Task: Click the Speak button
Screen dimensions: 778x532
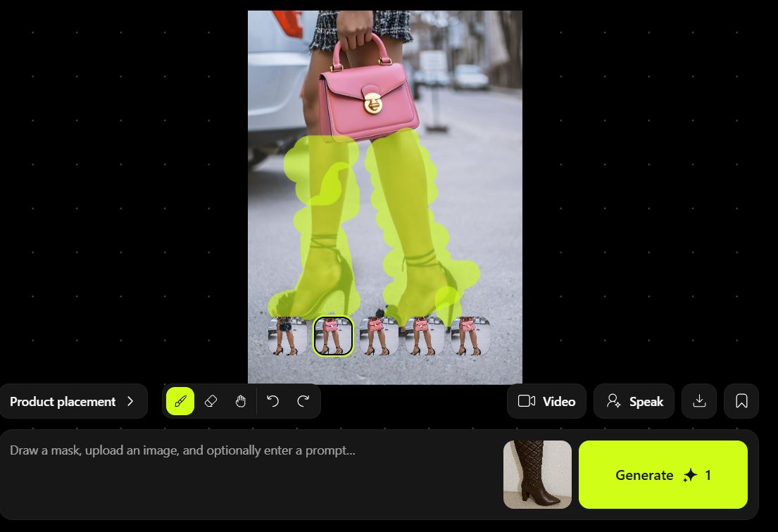Action: click(634, 401)
